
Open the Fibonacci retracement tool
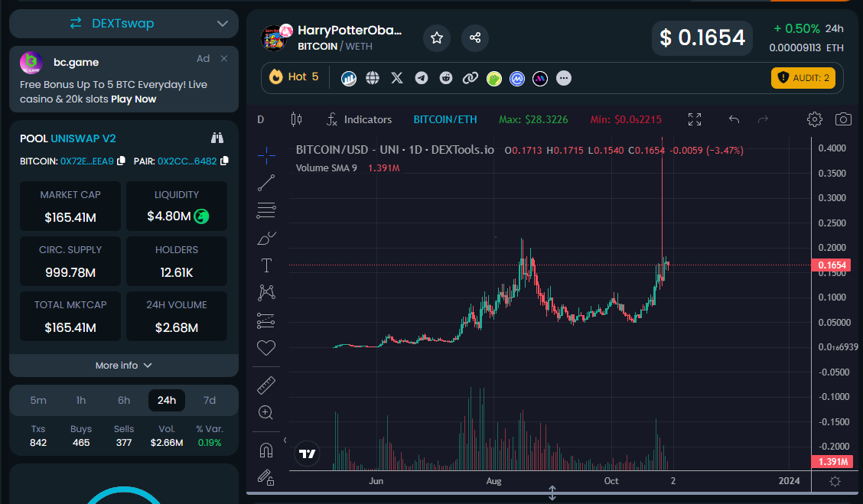(266, 210)
